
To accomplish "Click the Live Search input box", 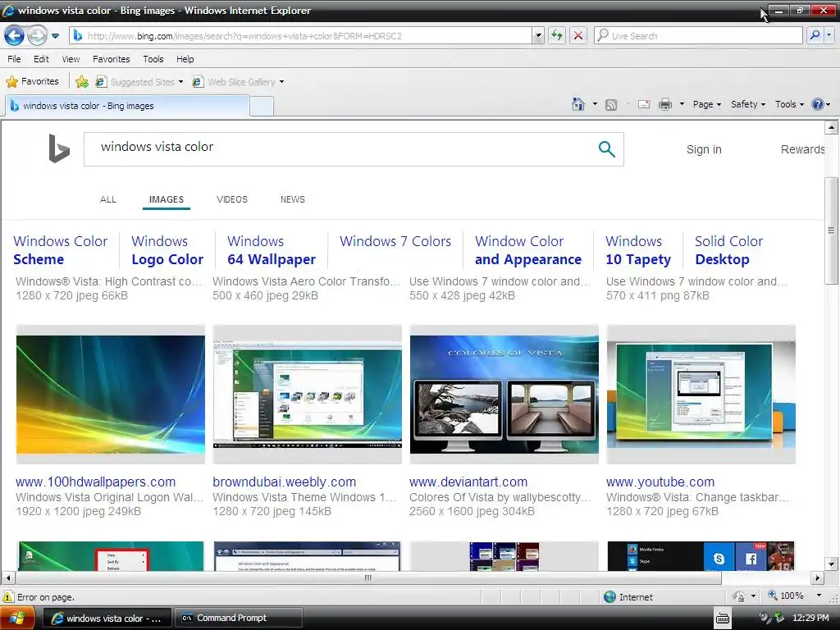I will [698, 36].
